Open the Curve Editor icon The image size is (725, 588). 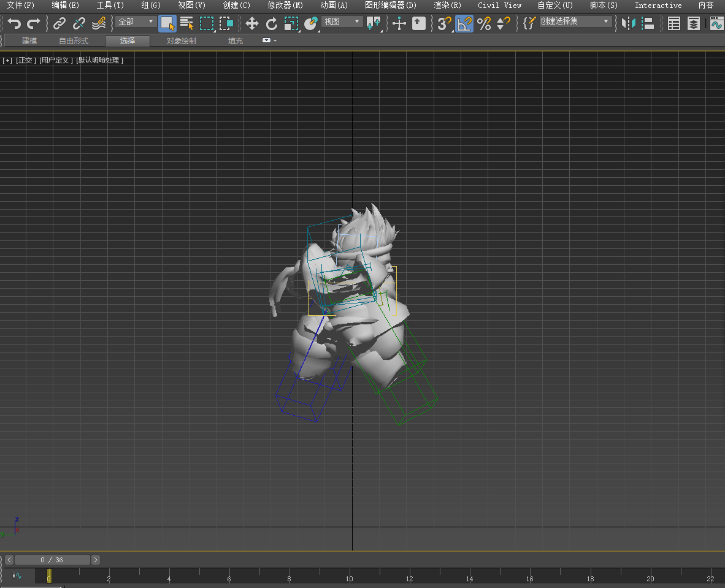716,23
